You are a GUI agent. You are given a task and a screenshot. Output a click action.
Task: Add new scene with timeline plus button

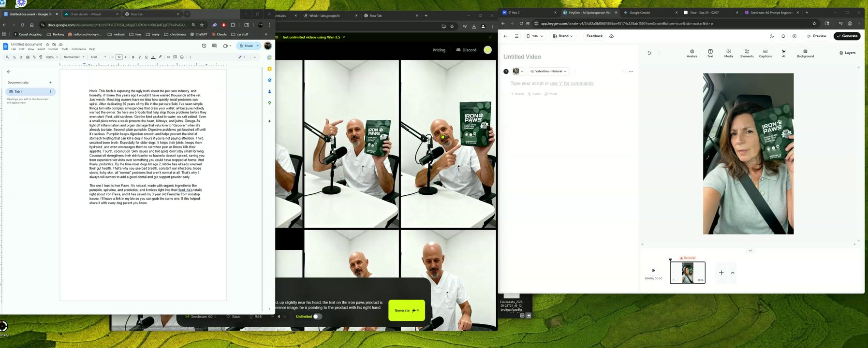click(721, 273)
